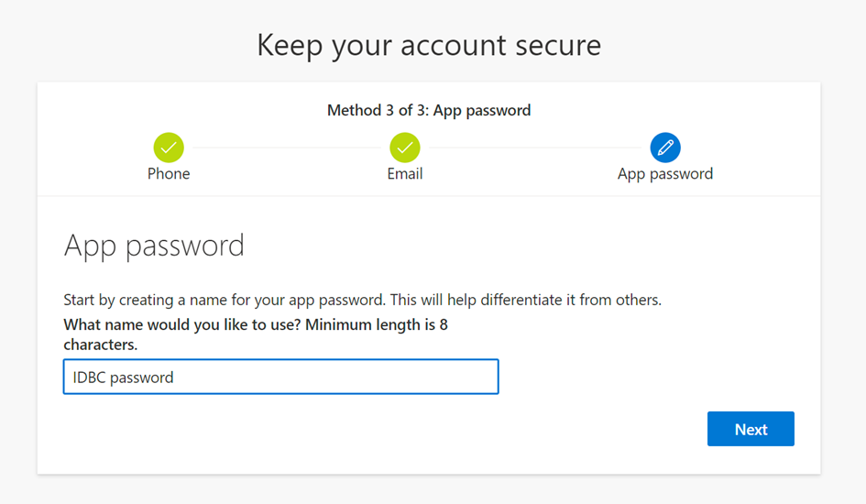This screenshot has width=866, height=504.
Task: Click the 'What name would you like to use?' label
Action: click(x=182, y=324)
